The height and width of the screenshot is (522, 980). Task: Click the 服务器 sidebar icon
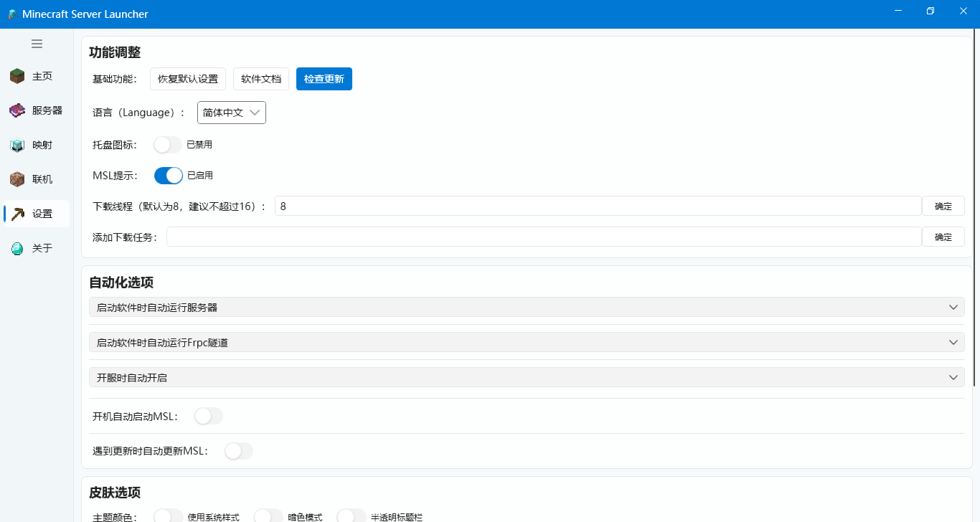pyautogui.click(x=17, y=110)
